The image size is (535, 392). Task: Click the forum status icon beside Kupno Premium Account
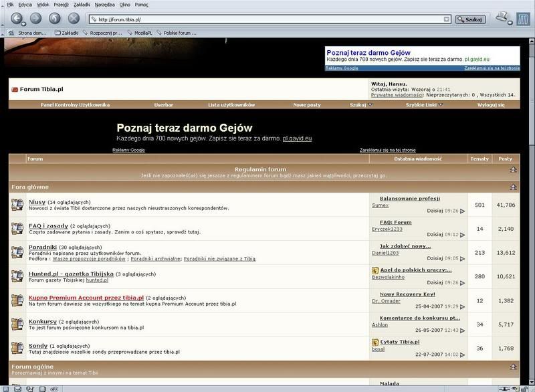(x=17, y=300)
